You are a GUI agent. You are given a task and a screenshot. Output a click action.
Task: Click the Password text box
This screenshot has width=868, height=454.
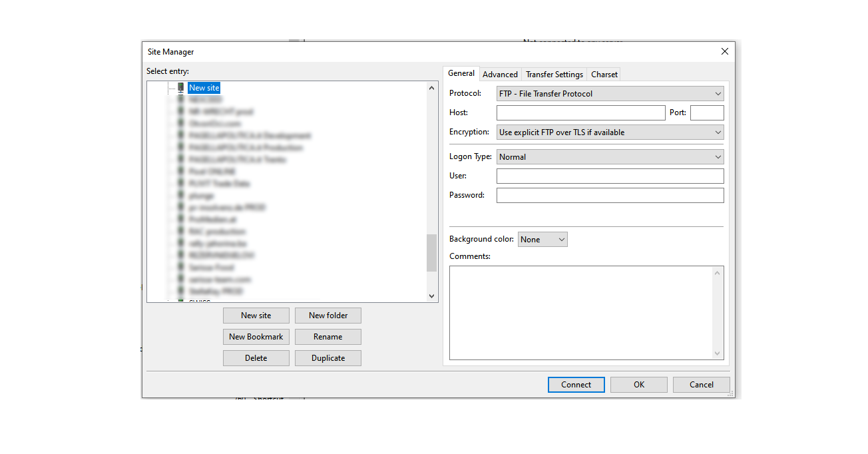coord(610,196)
